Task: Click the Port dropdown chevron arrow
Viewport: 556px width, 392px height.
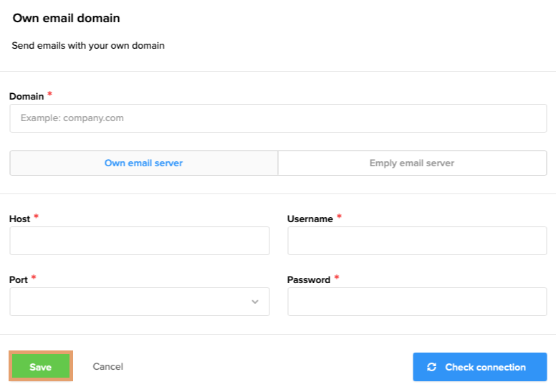Action: click(x=255, y=302)
